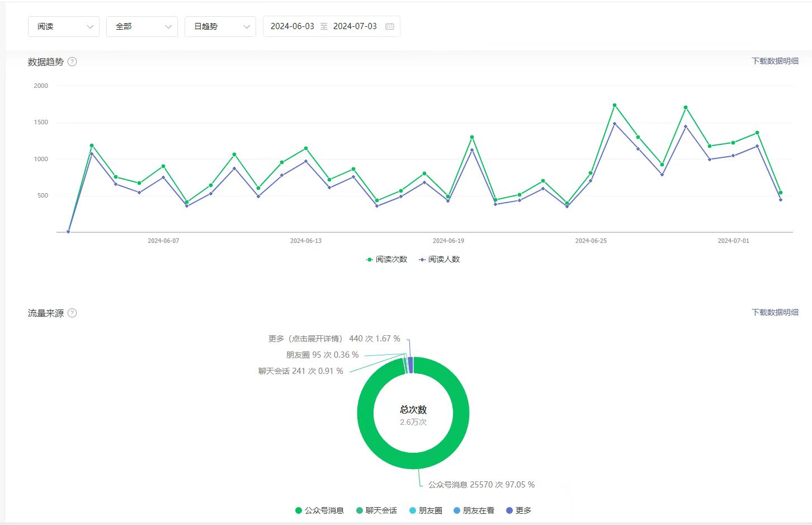
Task: Open the 全部 filter dropdown
Action: [x=142, y=26]
